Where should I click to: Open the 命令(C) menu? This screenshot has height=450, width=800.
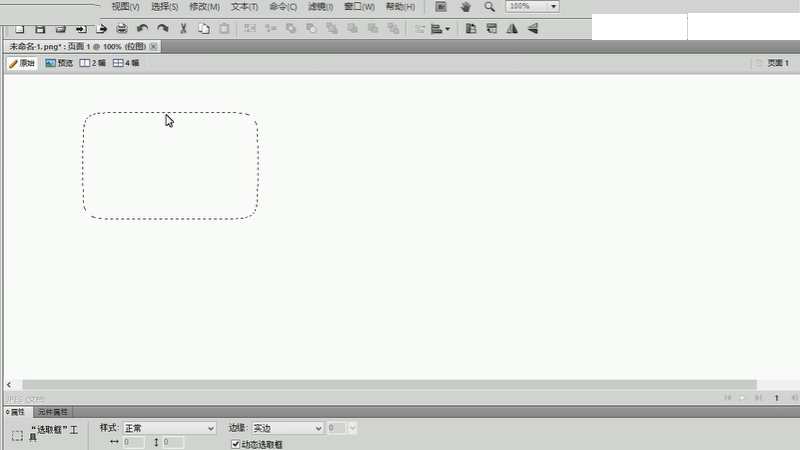click(283, 7)
